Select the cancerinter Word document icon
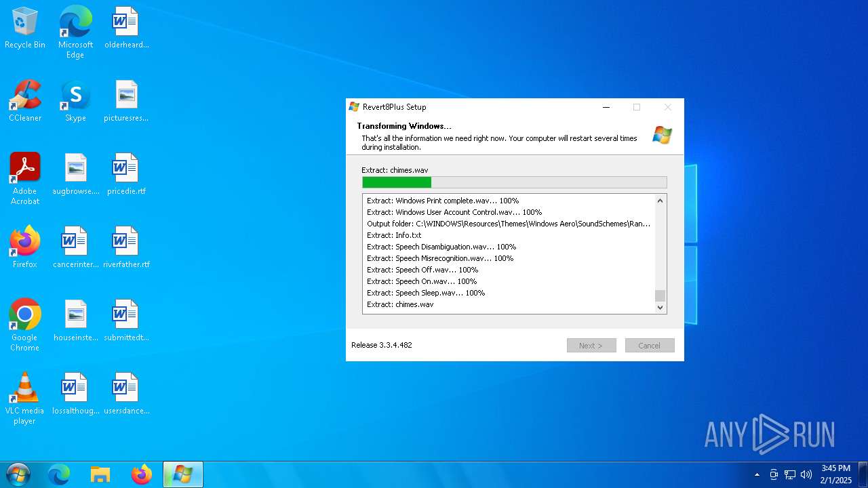 click(75, 248)
